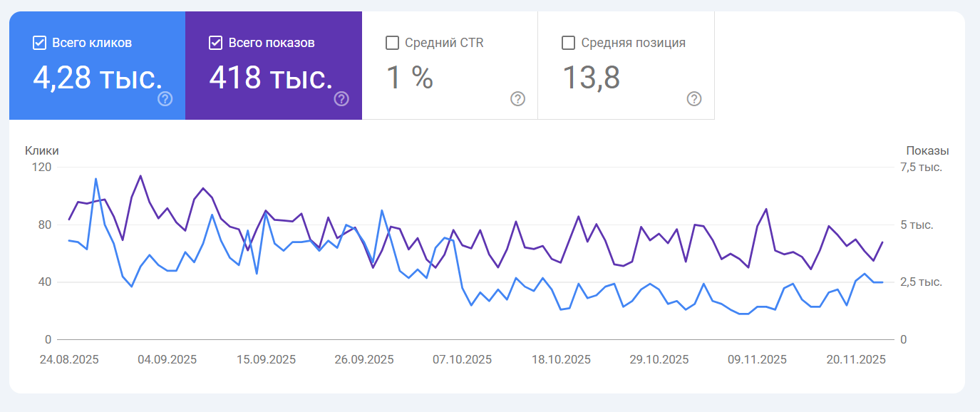
Task: Click the 20.11.2025 date label on axis
Action: 856,359
